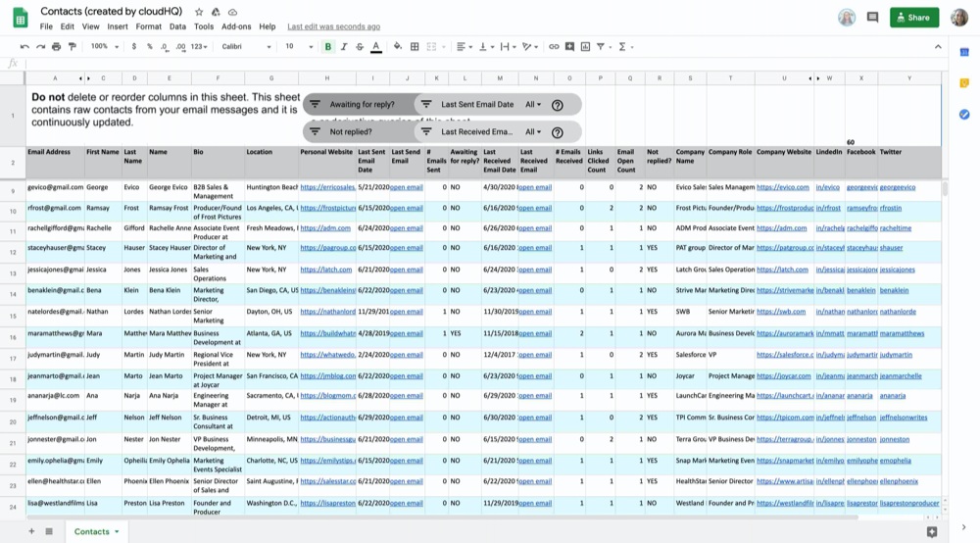
Task: Open the all sheets list icon
Action: pos(49,531)
